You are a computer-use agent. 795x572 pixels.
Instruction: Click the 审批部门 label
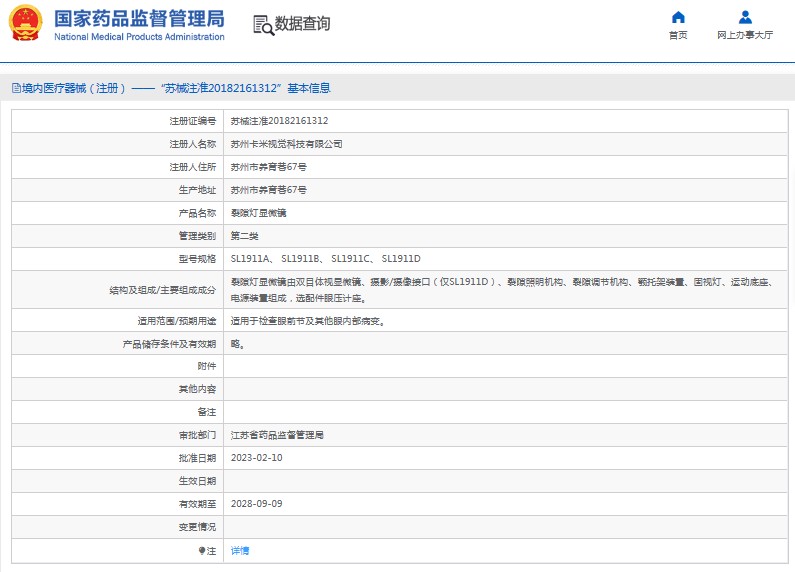click(x=197, y=435)
